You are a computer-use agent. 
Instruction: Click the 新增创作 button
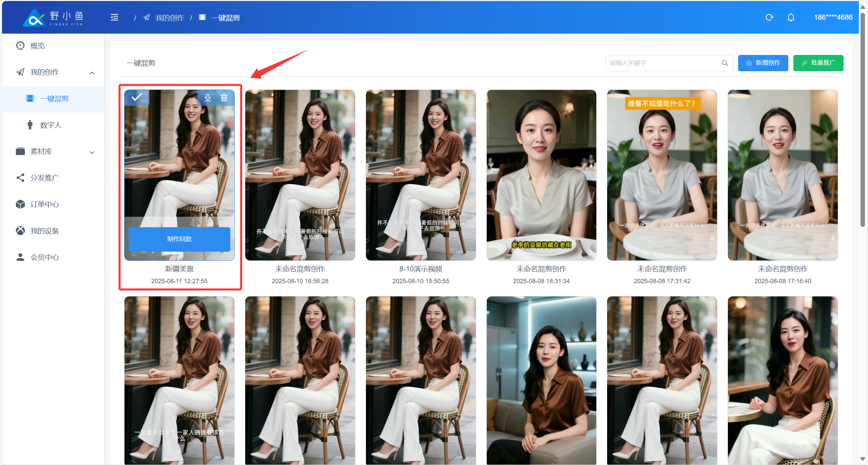763,63
